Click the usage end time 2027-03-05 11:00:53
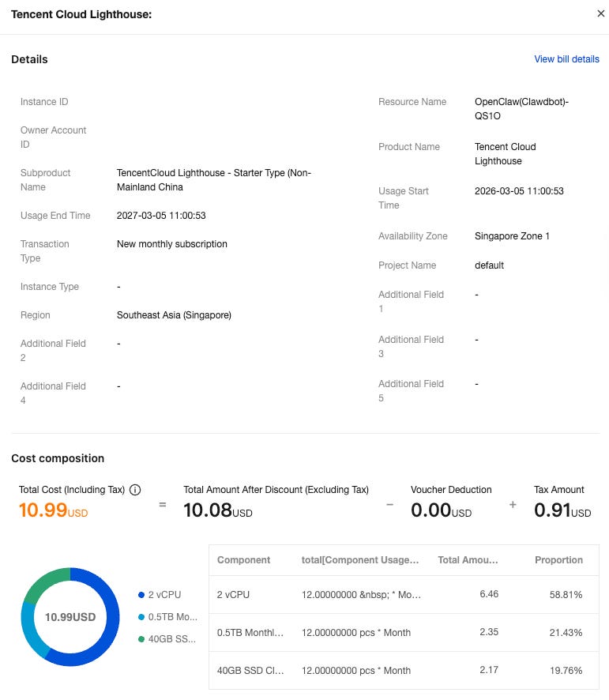Image resolution: width=609 pixels, height=700 pixels. tap(161, 216)
